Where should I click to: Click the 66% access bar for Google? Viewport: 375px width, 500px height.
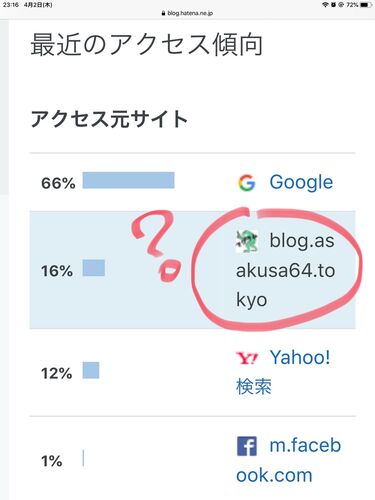tap(129, 180)
